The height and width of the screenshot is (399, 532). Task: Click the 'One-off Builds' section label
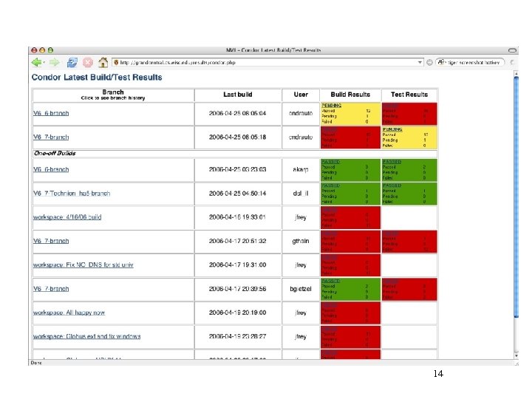tap(55, 154)
